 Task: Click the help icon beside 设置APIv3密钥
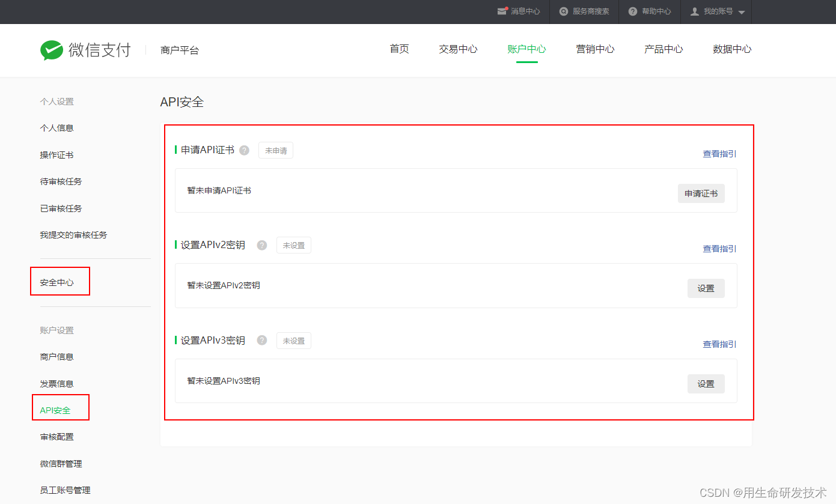[x=261, y=340]
